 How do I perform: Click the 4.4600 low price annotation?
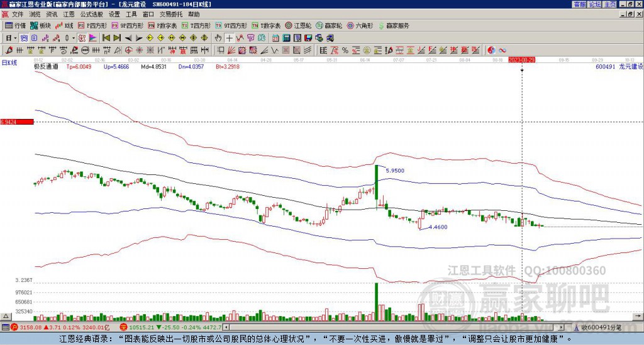click(x=438, y=227)
